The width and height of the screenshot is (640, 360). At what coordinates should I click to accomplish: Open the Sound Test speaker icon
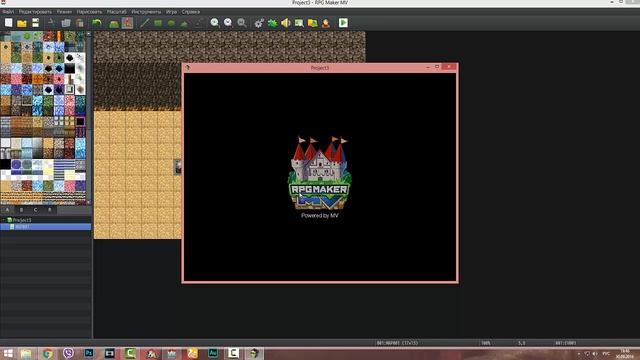coord(286,23)
